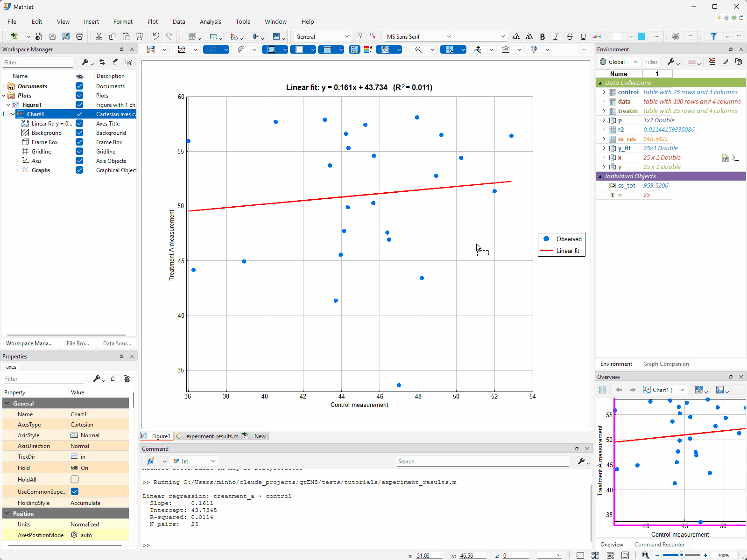Toggle visibility checkbox for Documents row
This screenshot has height=560, width=747.
click(x=79, y=86)
